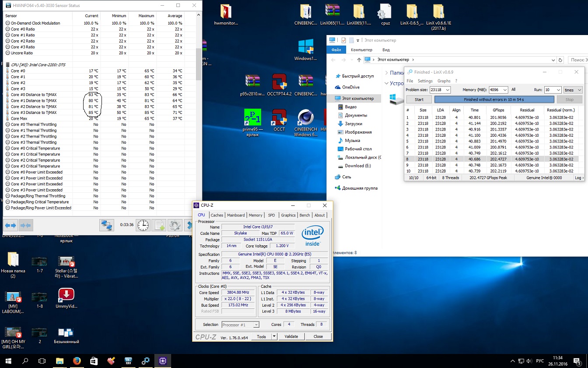Image resolution: width=588 pixels, height=368 pixels.
Task: Click the Validate button in CPU-Z
Action: click(x=291, y=336)
